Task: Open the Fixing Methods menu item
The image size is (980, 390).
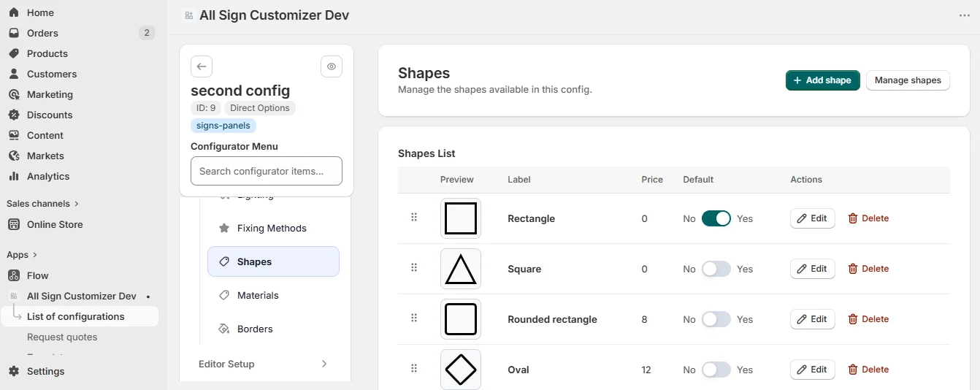Action: [273, 228]
